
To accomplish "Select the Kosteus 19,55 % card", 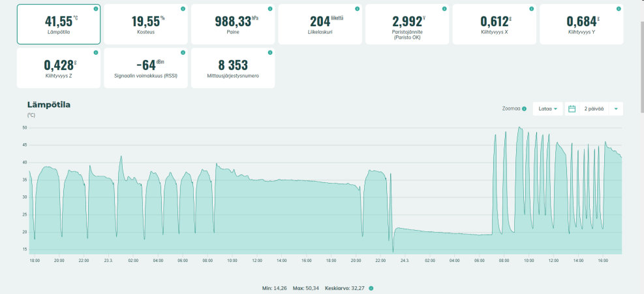I will click(x=146, y=24).
